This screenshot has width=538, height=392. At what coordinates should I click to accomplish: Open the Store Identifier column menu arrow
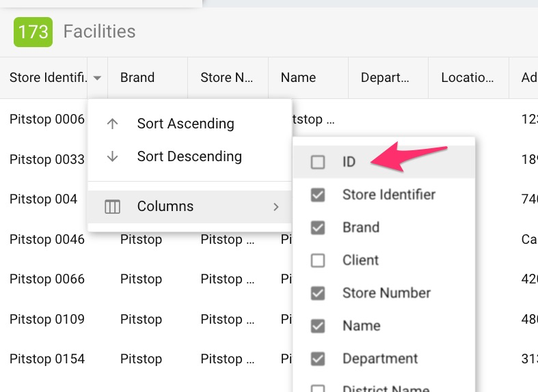[x=98, y=78]
